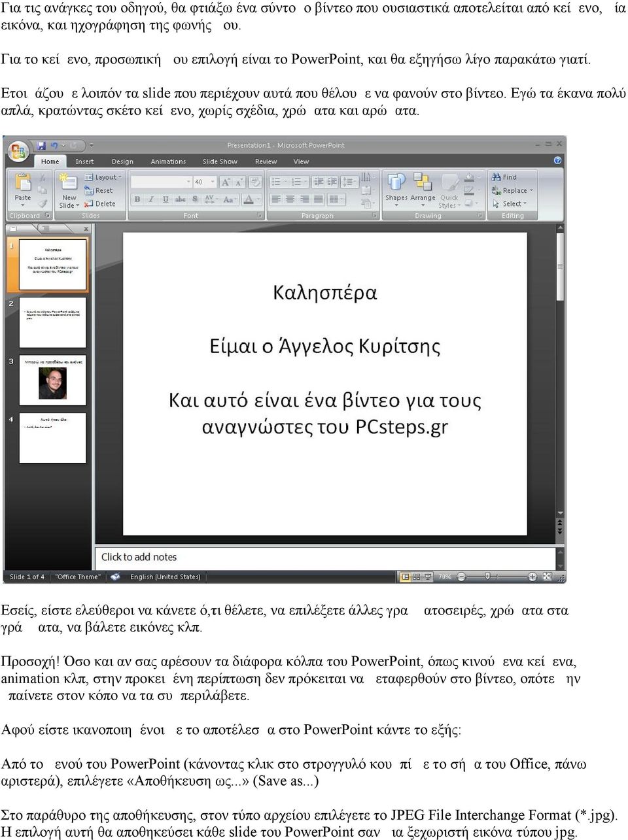The image size is (628, 840).
Task: Switch to the Slide Sorter view in the status bar
Action: [x=417, y=577]
